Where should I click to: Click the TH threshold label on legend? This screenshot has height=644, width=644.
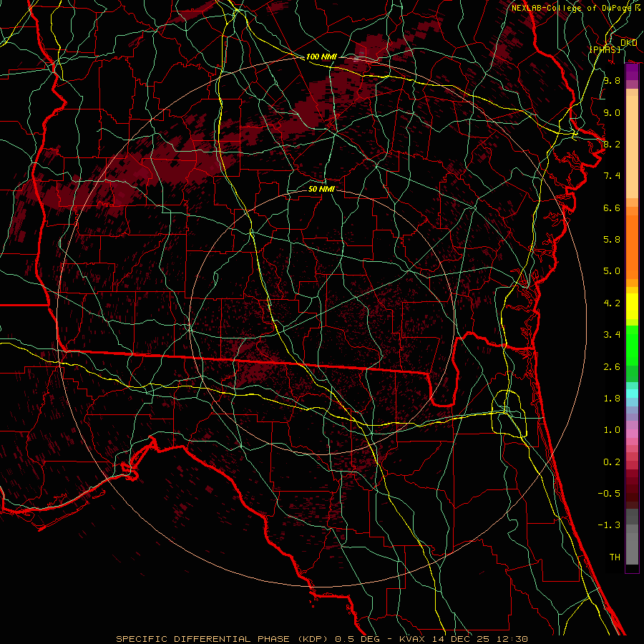click(x=614, y=557)
